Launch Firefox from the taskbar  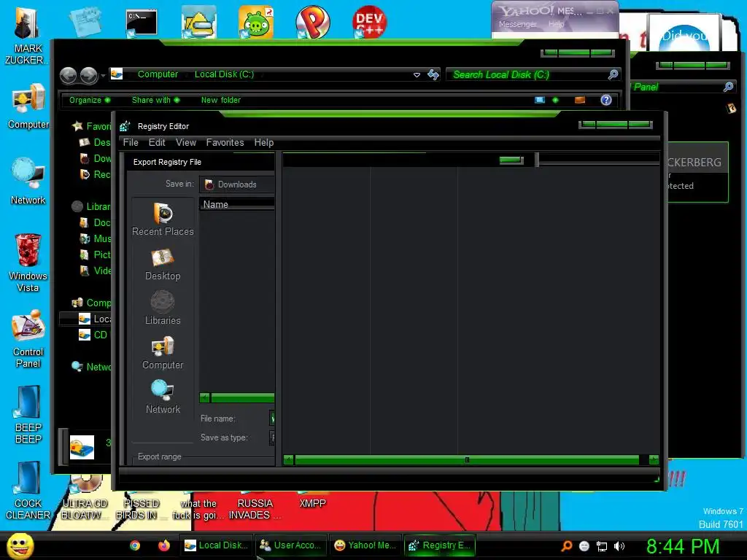click(164, 545)
